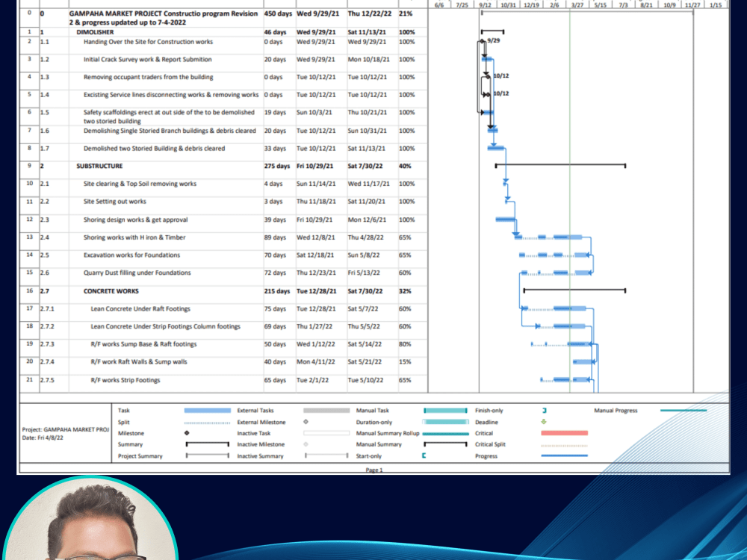Click 'Demolishing Single Storied Branch buildings' task
This screenshot has height=560, width=747.
tap(170, 131)
